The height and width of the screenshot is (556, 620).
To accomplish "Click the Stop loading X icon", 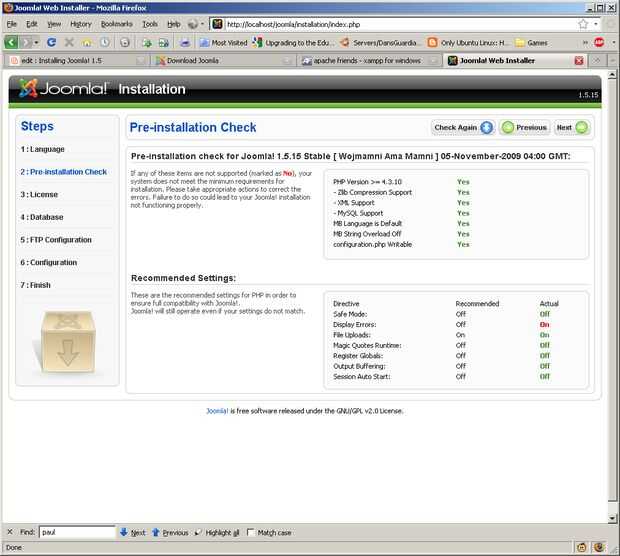I will click(69, 42).
